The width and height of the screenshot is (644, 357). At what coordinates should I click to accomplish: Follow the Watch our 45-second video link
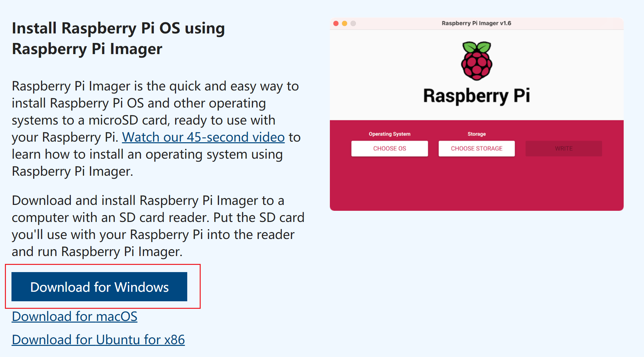[203, 137]
